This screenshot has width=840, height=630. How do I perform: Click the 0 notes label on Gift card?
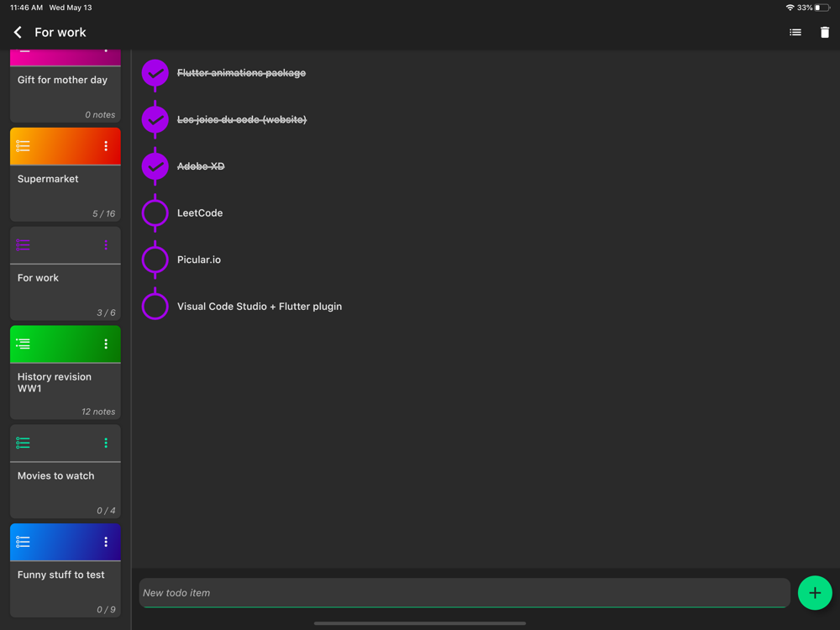(100, 114)
